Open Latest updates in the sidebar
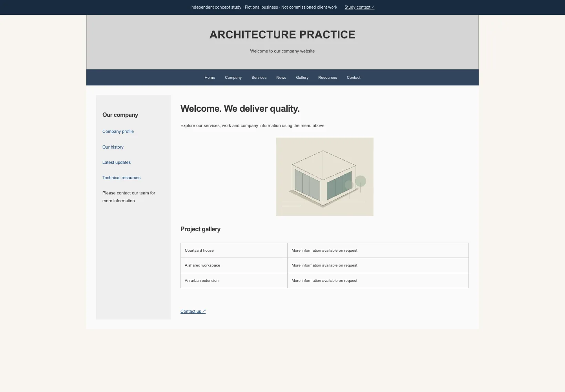Screen dimensions: 565x392 [117, 162]
